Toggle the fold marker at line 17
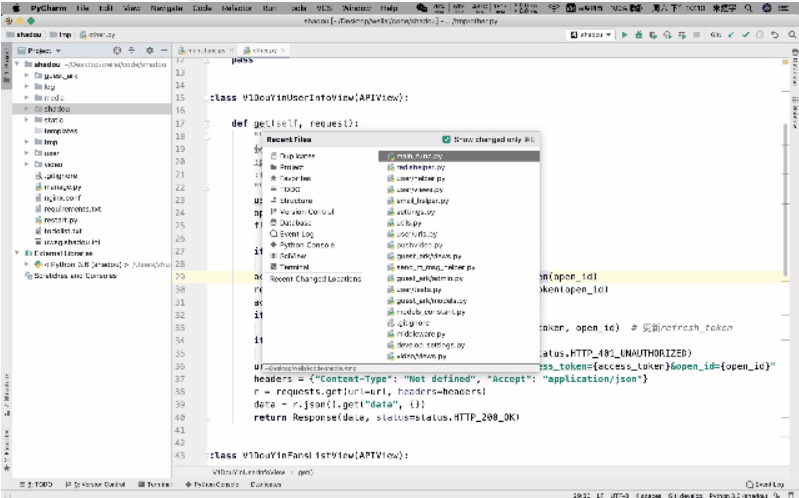Screen dimensions: 799x498 207,123
